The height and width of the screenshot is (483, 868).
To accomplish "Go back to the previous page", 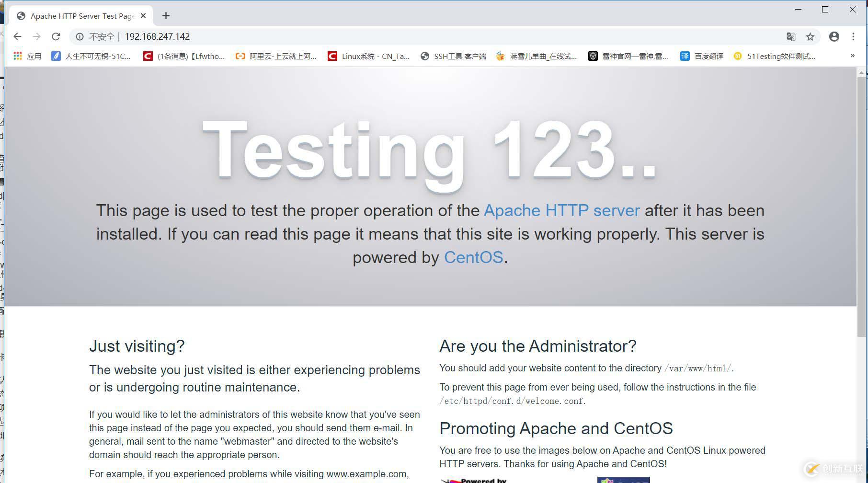I will (17, 36).
